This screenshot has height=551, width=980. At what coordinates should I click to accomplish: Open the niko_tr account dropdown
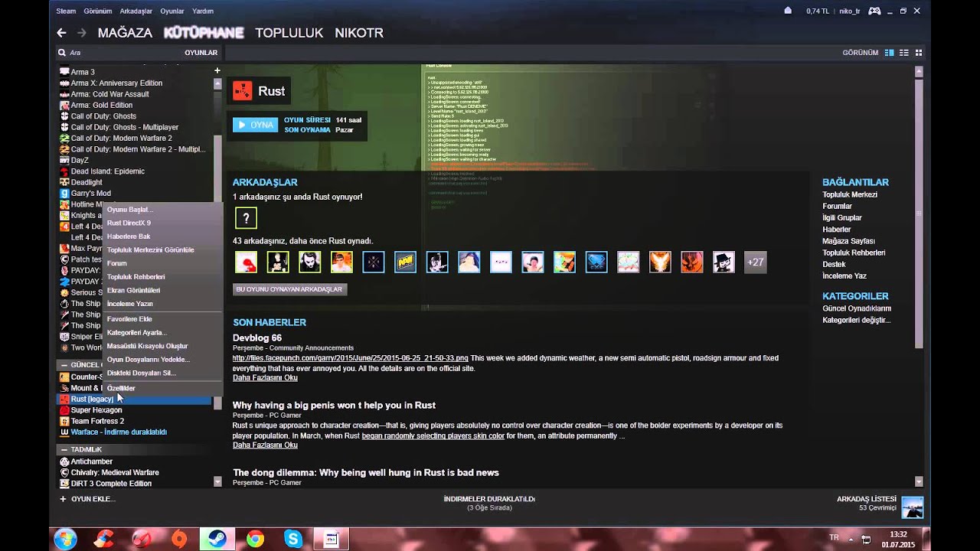coord(850,11)
